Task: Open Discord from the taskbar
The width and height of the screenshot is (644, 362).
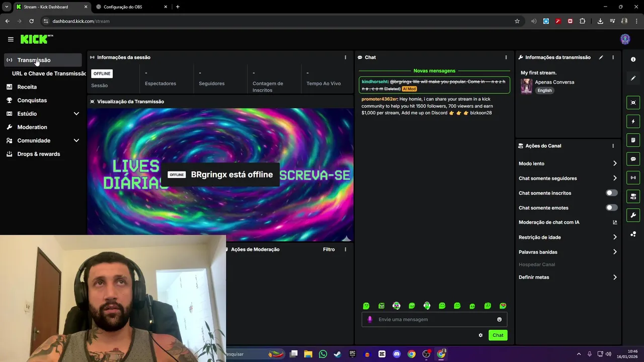Action: pyautogui.click(x=396, y=354)
